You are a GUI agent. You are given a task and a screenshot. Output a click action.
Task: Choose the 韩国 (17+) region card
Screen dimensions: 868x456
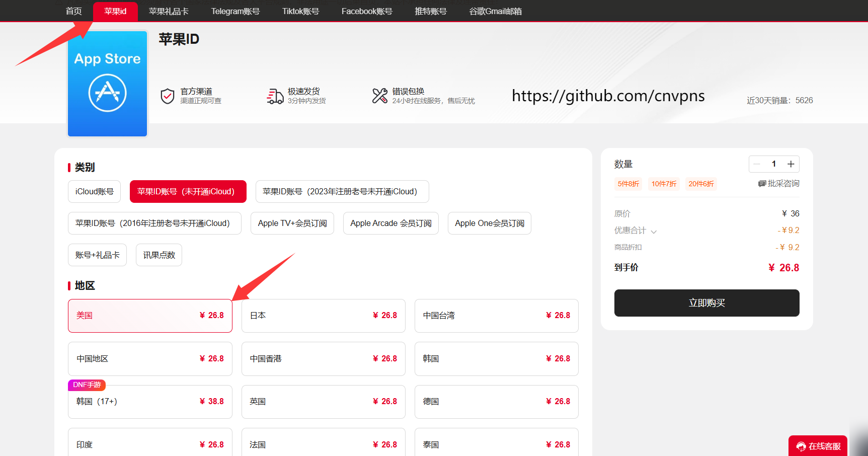click(150, 402)
